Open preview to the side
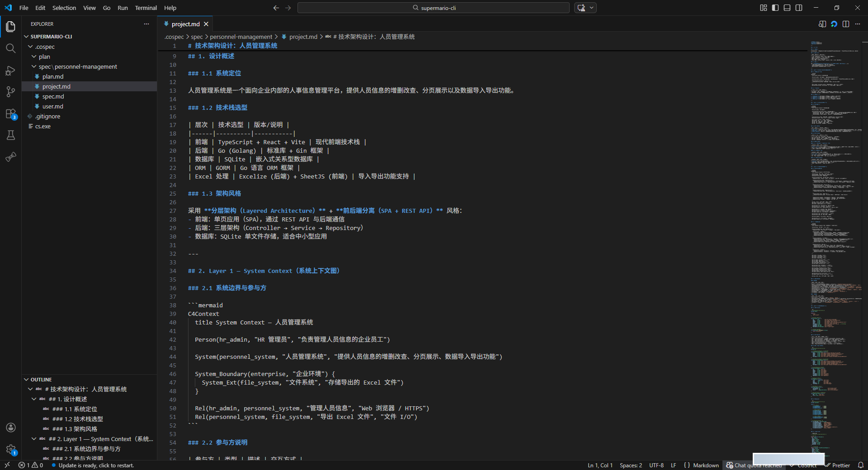 822,24
